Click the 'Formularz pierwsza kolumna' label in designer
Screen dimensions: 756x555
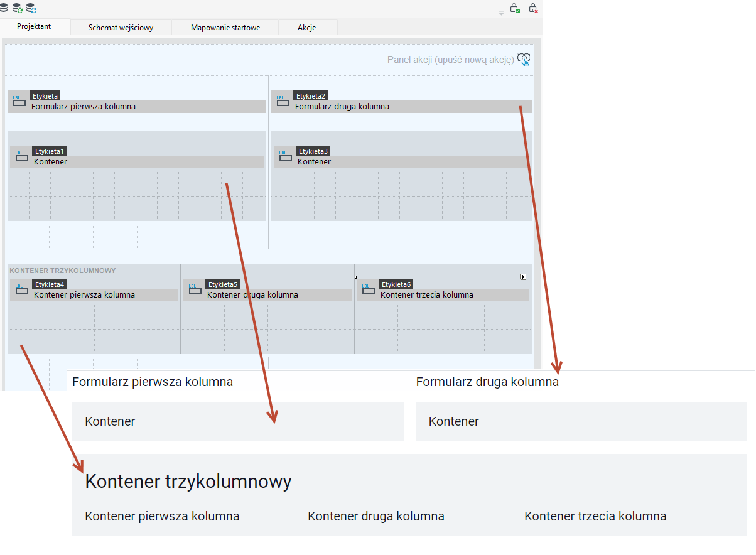pos(84,107)
